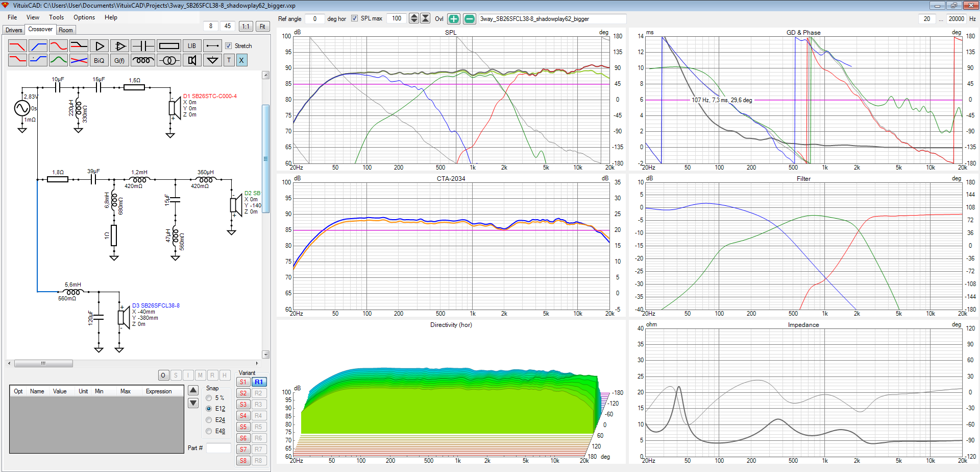Open the View menu
The image size is (980, 472).
[x=33, y=17]
